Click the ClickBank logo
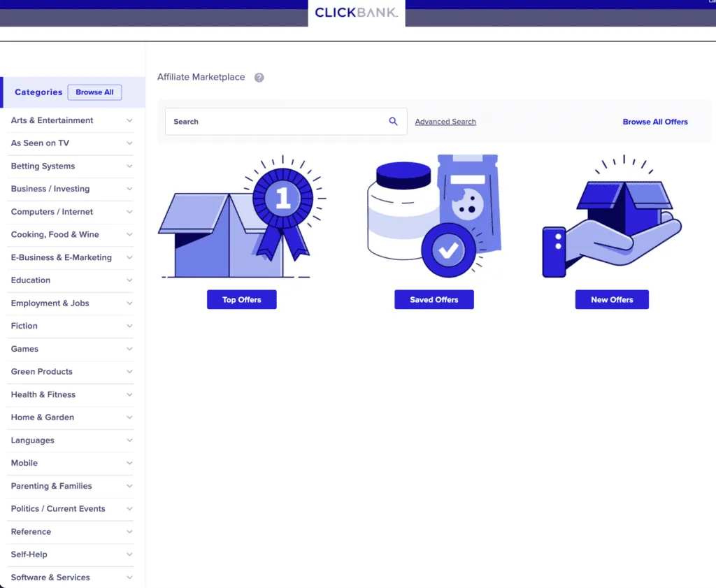Image resolution: width=716 pixels, height=588 pixels. [357, 12]
